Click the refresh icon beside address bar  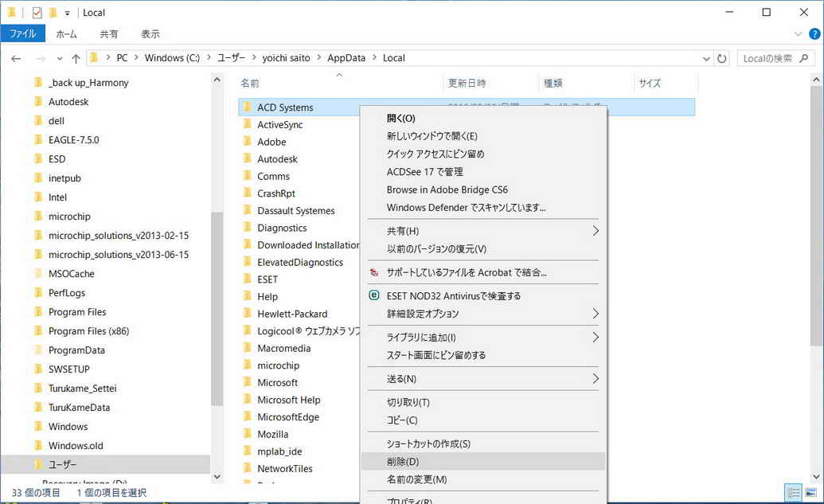point(722,58)
